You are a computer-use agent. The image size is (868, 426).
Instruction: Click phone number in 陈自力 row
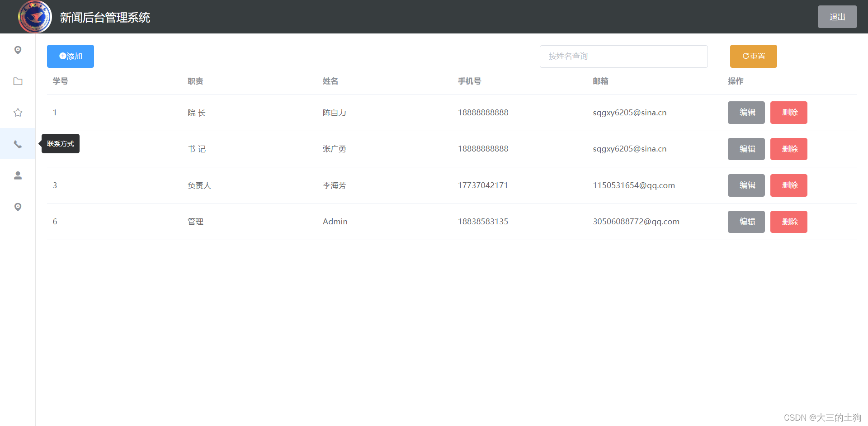click(483, 113)
